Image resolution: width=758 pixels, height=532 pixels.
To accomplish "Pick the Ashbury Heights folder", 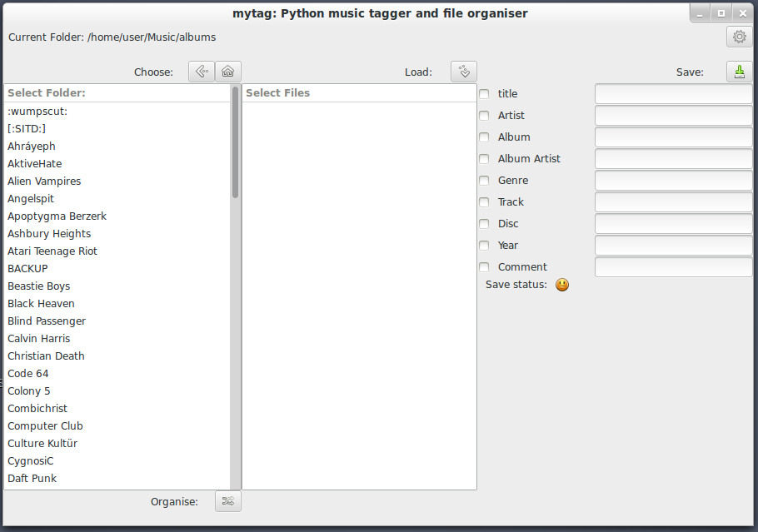I will pyautogui.click(x=117, y=233).
